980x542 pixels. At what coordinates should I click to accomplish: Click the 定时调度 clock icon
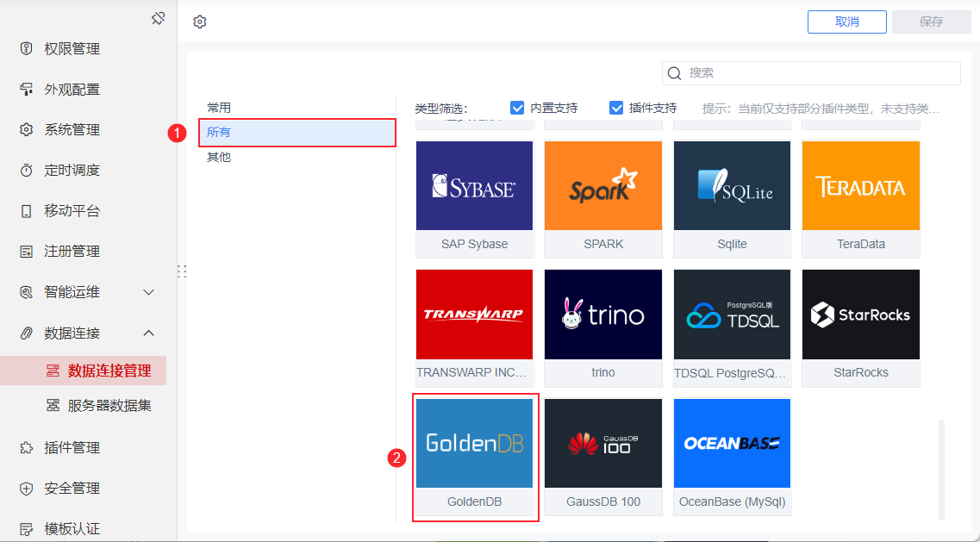(26, 170)
